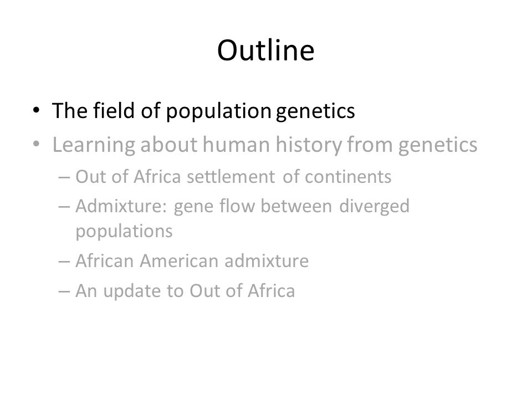Click the dash before "Out of Africa settlement"
The image size is (532, 399).
64,177
